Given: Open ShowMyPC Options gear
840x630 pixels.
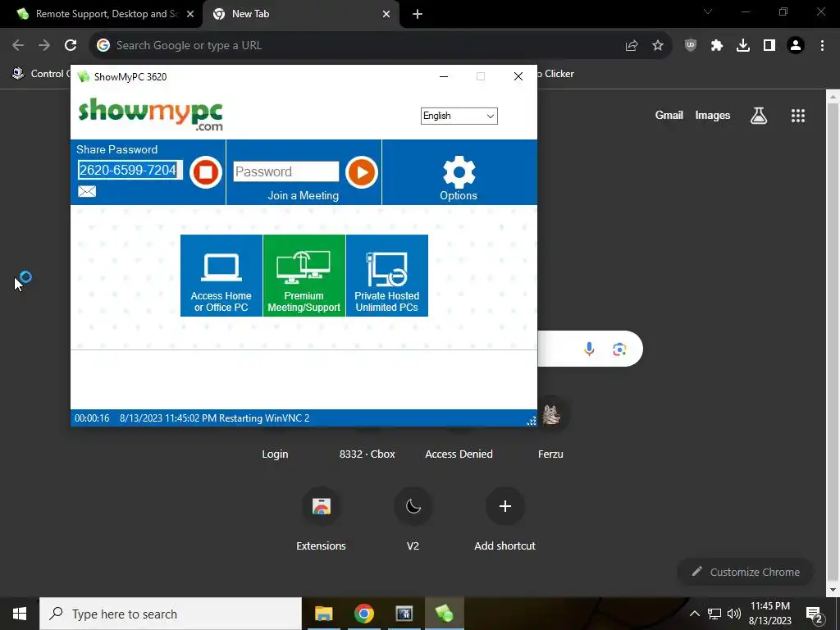Looking at the screenshot, I should 459,178.
